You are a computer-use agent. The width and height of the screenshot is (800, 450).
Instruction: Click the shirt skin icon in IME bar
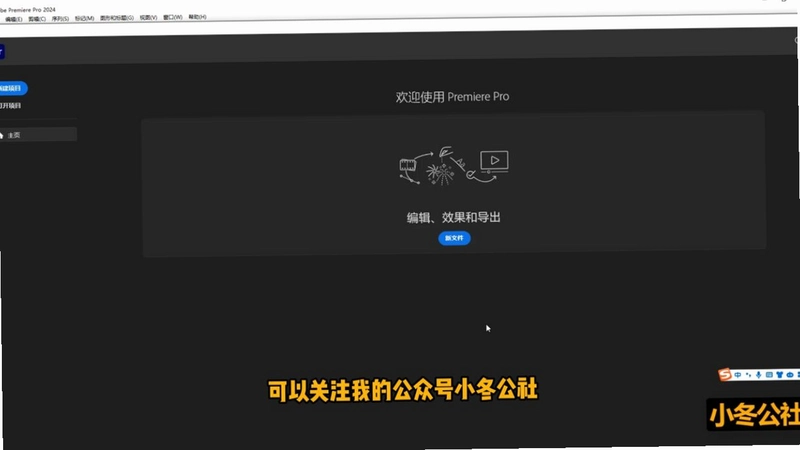pos(780,375)
